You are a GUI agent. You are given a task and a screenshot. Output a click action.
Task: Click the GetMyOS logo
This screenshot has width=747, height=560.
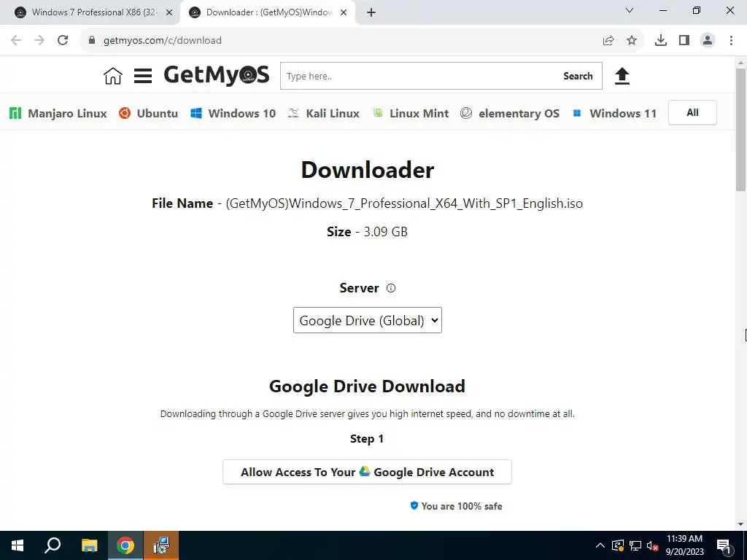coord(217,75)
